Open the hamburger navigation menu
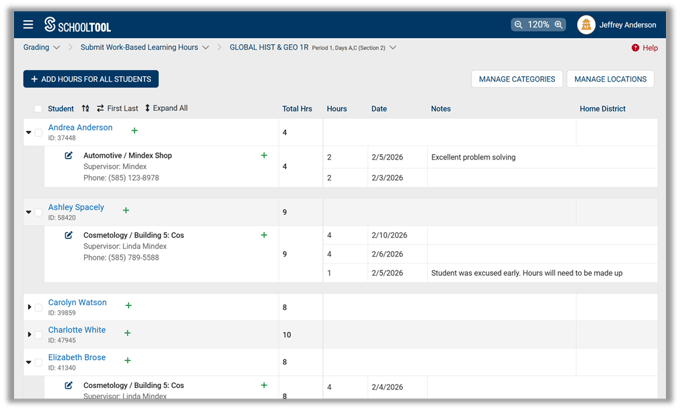This screenshot has width=680, height=410. tap(28, 24)
